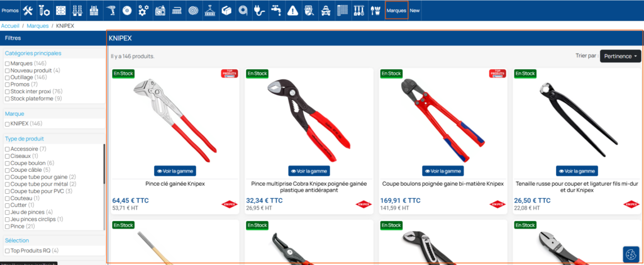Open the water faucet category icon

pyautogui.click(x=275, y=11)
